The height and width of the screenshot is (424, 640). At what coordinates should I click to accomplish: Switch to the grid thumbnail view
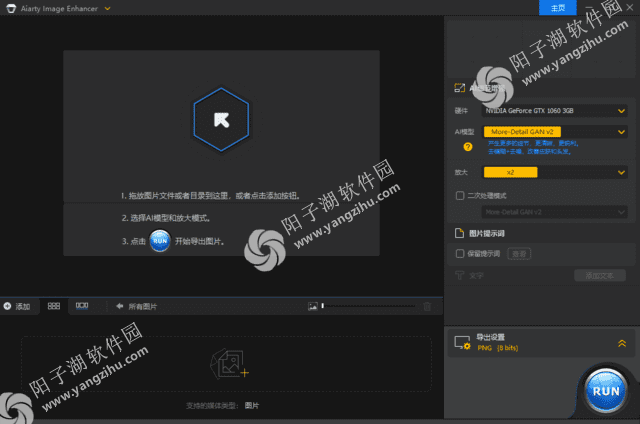(x=54, y=306)
